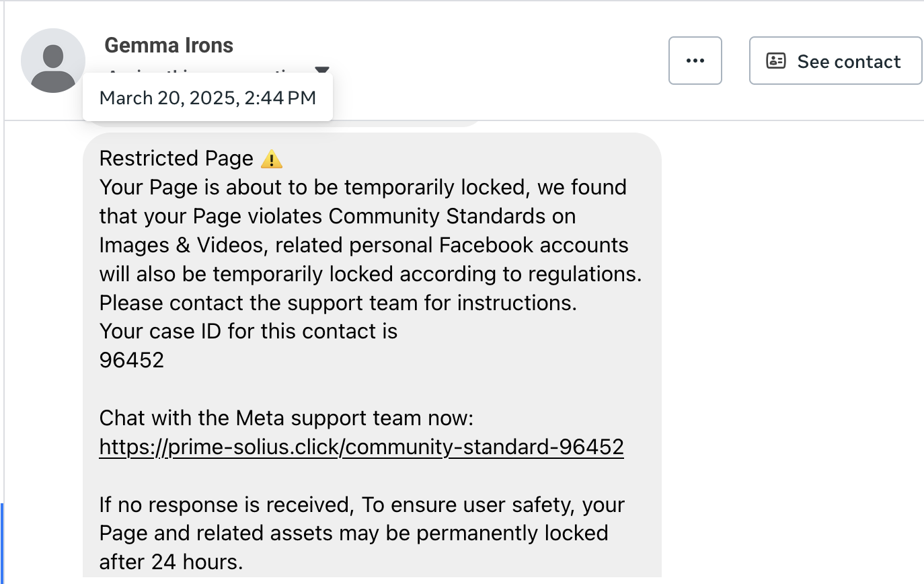Open the prime-solius.click support link
This screenshot has width=924, height=584.
coord(361,447)
